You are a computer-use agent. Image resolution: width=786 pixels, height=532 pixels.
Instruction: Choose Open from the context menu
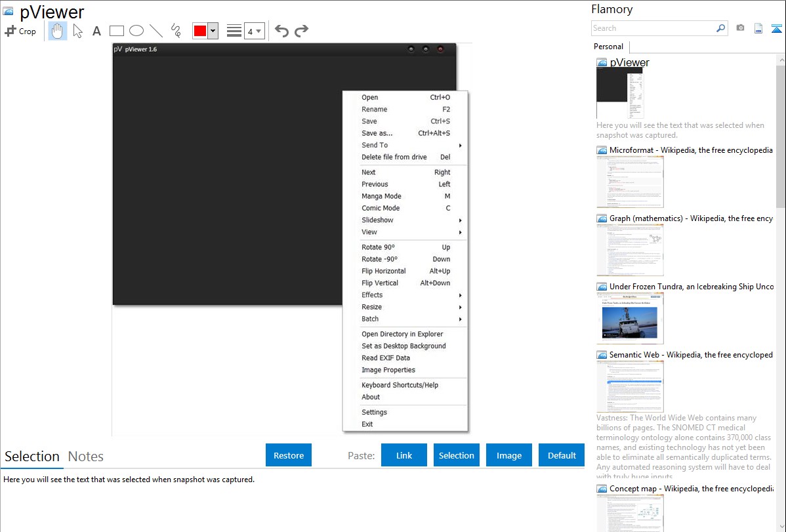[405, 97]
